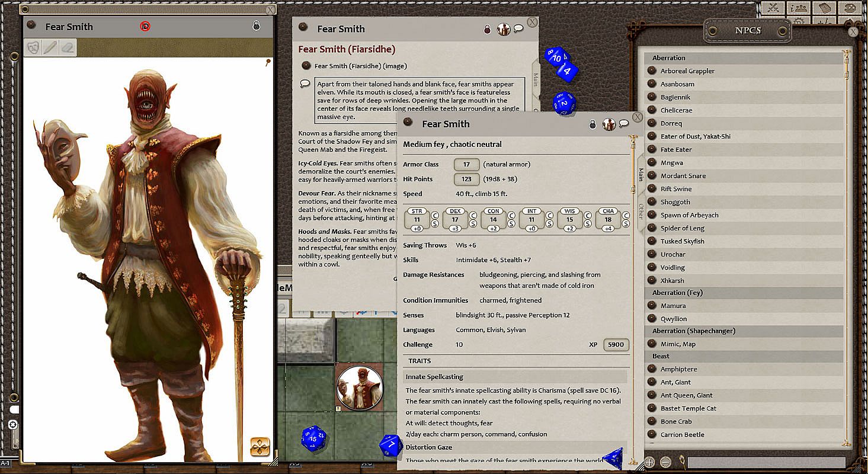Toggle the lock on Fear Smith image window

256,25
